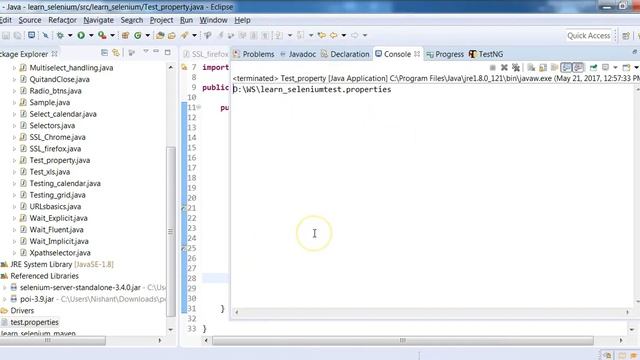
Task: Click the console Terminate square icon
Action: click(493, 68)
